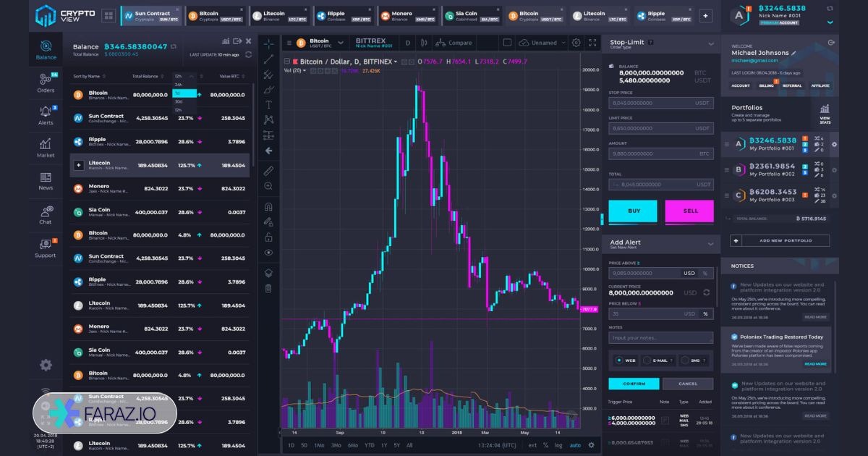868x456 pixels.
Task: Select the 1Y chart timeframe
Action: click(x=384, y=446)
